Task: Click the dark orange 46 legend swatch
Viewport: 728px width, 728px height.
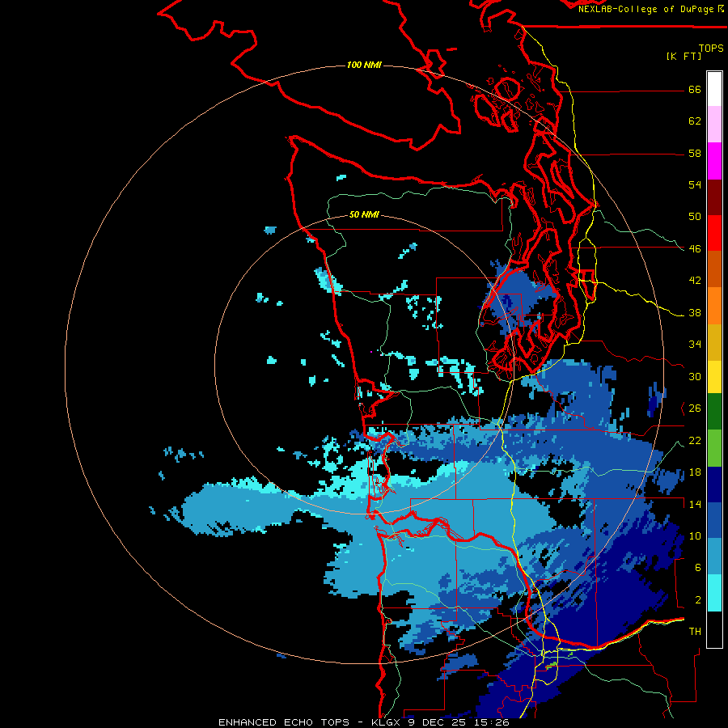Action: pos(714,269)
